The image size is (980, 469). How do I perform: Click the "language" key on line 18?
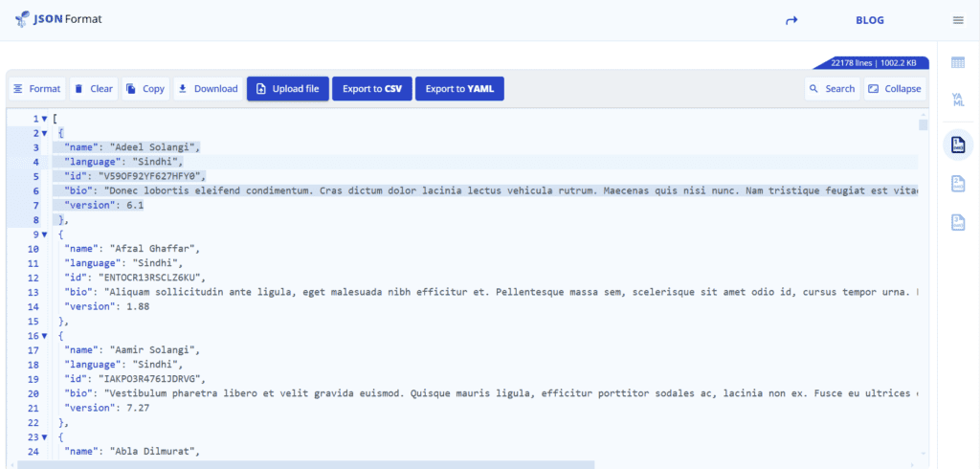coord(91,365)
